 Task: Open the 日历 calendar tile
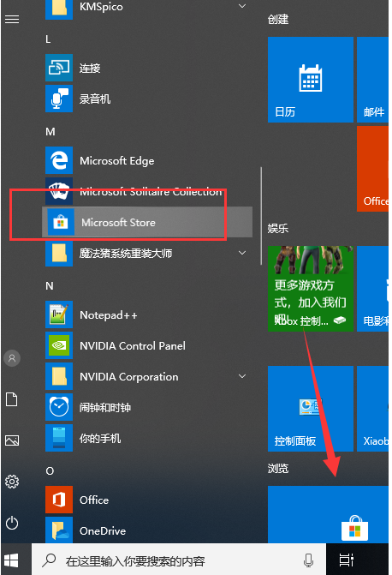click(311, 80)
